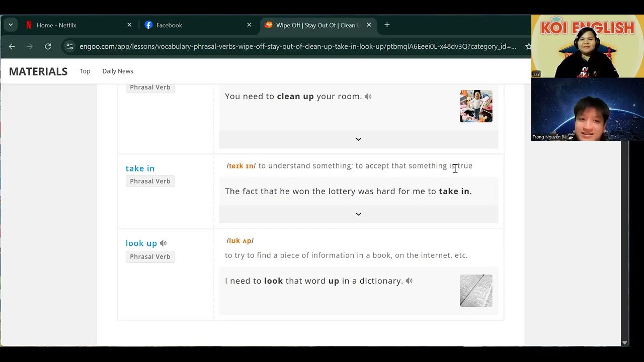Click the lottery example sentence
644x362 pixels.
348,192
